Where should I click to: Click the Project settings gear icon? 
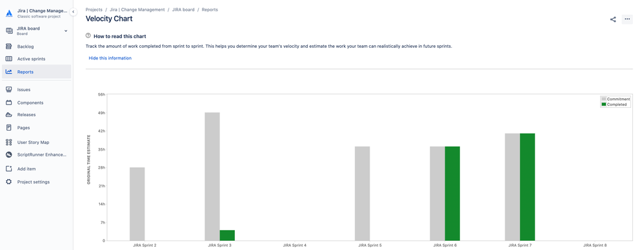click(x=8, y=182)
